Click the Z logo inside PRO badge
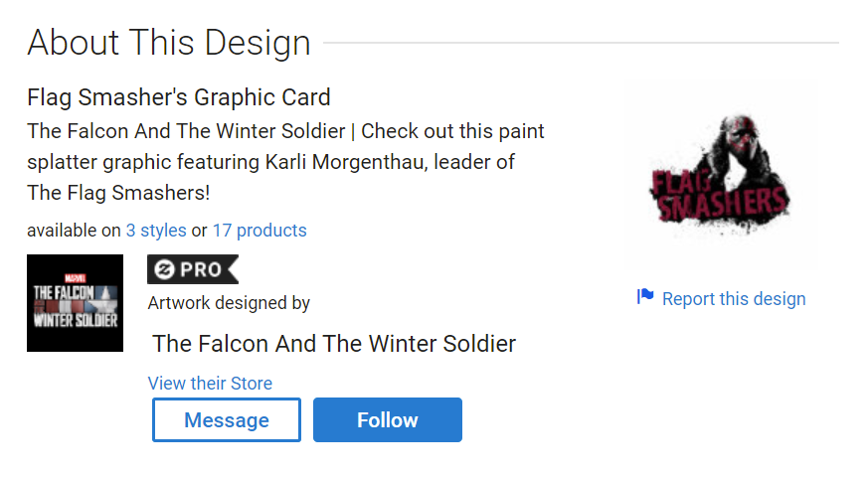Screen dimensions: 868x478 point(163,269)
